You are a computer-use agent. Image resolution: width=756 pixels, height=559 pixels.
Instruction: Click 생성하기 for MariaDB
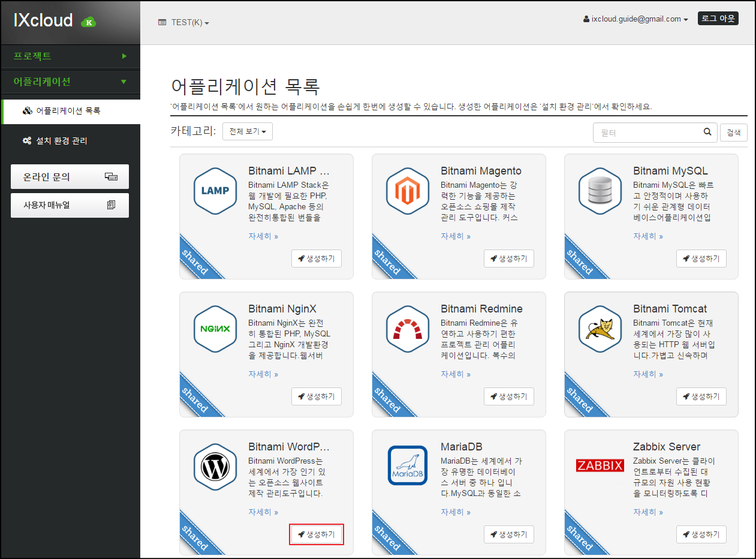tap(509, 534)
